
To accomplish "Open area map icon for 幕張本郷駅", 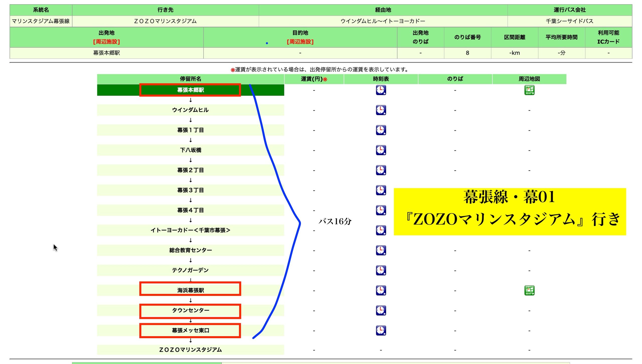I will point(529,90).
